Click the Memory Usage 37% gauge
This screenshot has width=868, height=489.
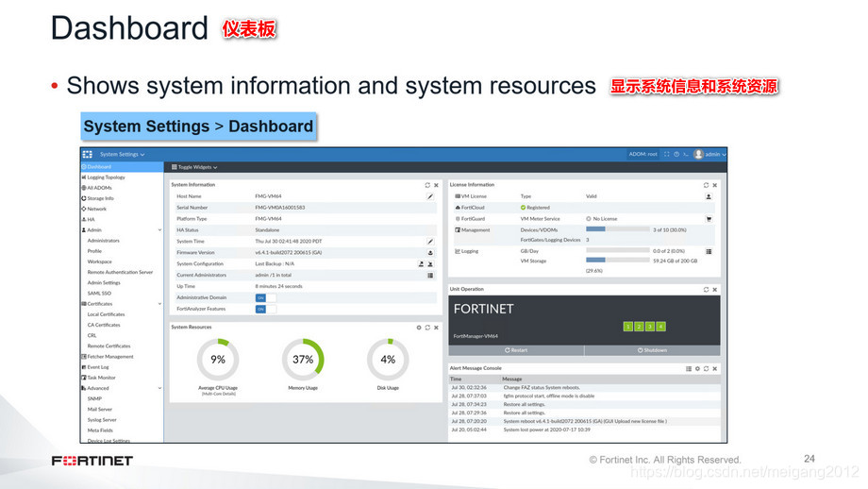click(303, 360)
